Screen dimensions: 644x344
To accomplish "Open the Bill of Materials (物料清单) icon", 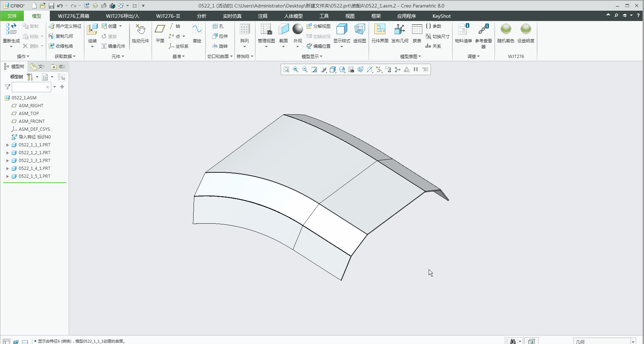I will 463,29.
